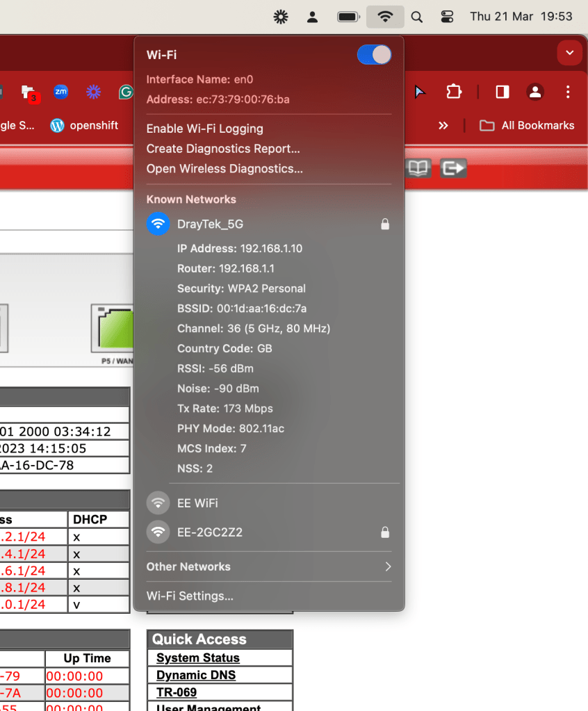Viewport: 588px width, 711px height.
Task: Open the Chrome profile avatar
Action: coord(535,92)
